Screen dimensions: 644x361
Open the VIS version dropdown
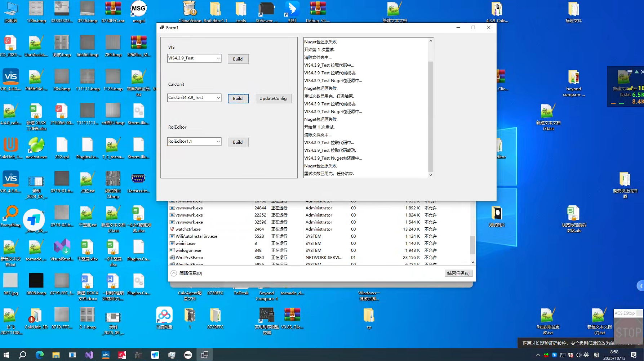(x=218, y=58)
